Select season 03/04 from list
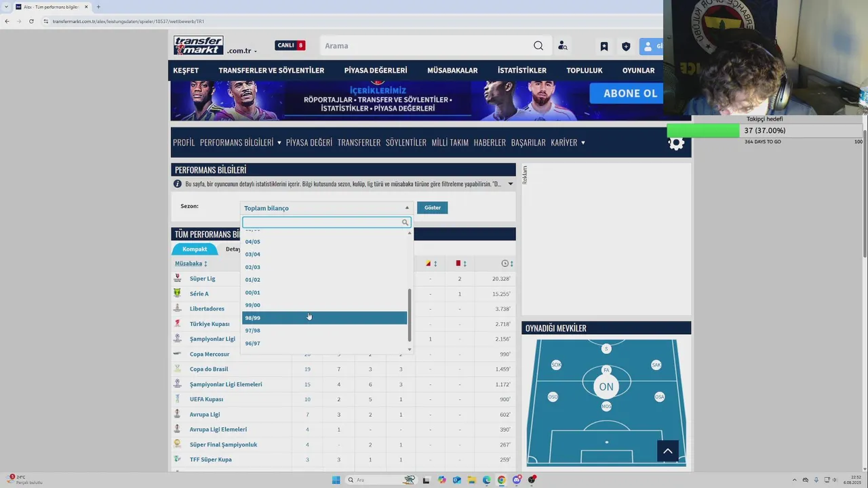 tap(324, 254)
